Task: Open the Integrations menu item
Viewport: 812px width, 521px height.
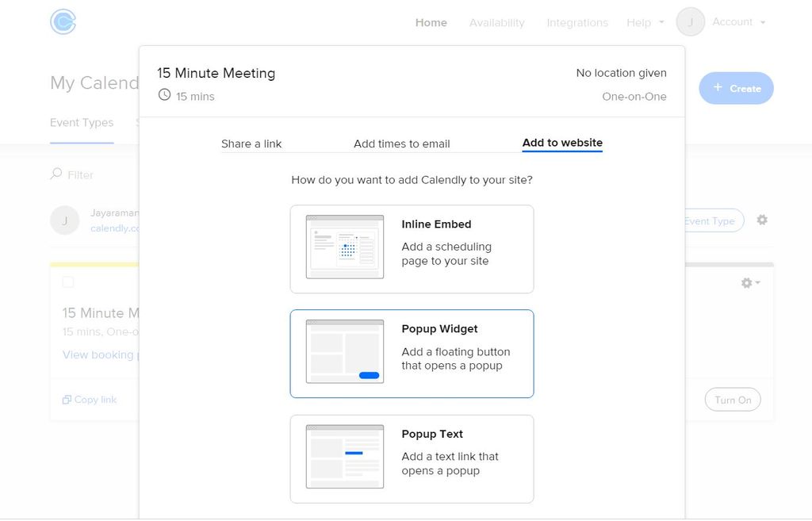Action: (577, 22)
